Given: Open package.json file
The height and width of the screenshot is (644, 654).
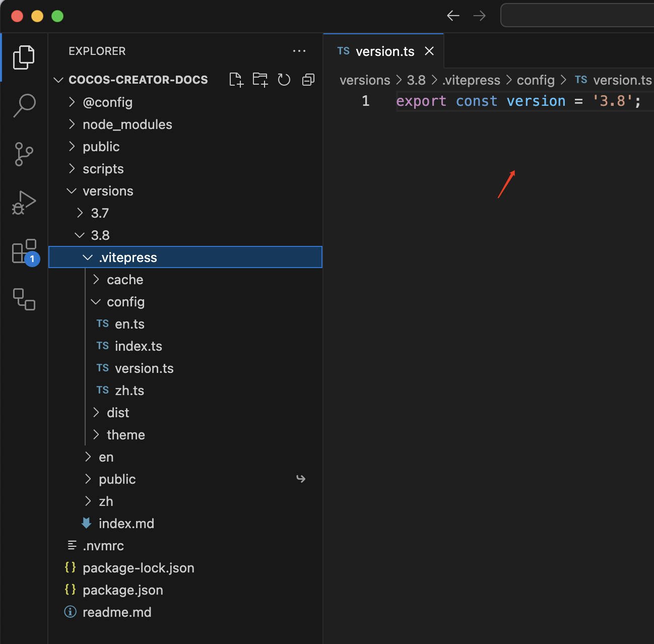Looking at the screenshot, I should 122,590.
